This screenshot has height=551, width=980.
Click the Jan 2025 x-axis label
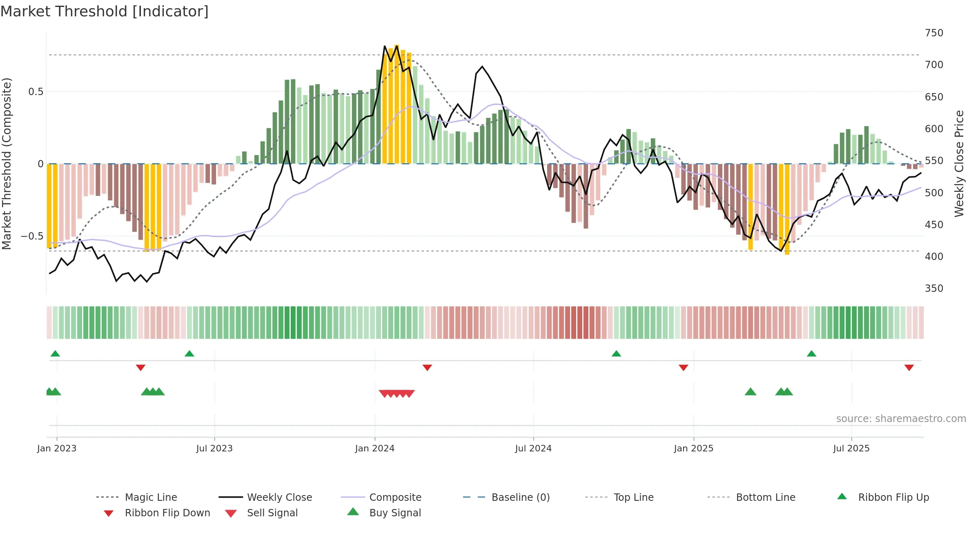(x=694, y=448)
